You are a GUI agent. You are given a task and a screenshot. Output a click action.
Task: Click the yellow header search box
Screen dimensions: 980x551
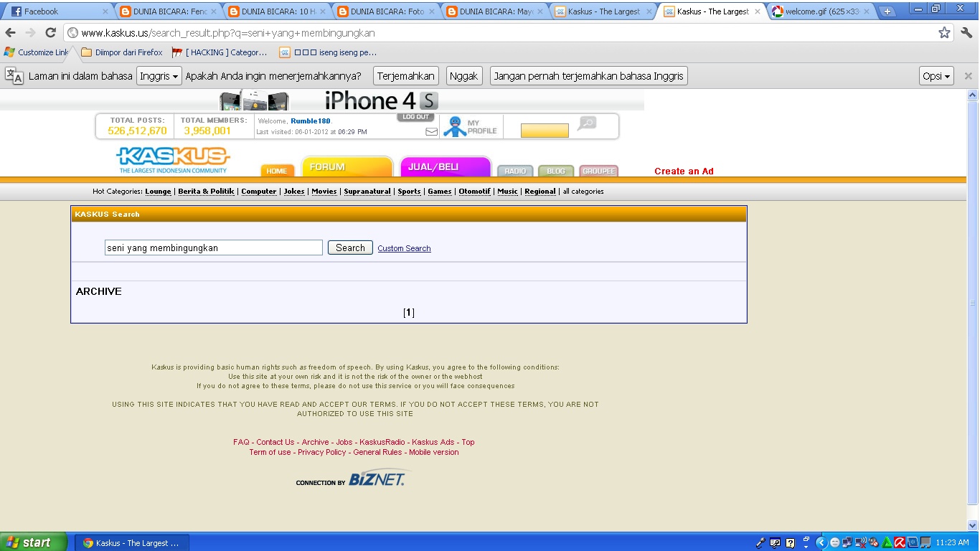pyautogui.click(x=545, y=131)
